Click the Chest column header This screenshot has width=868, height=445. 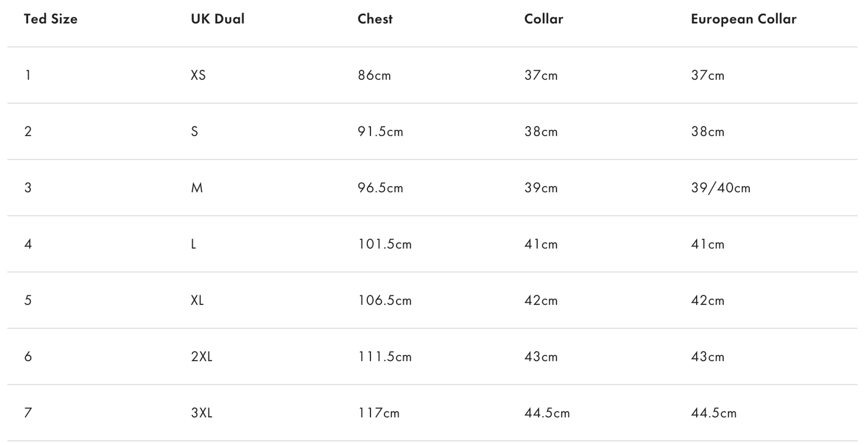click(x=375, y=19)
